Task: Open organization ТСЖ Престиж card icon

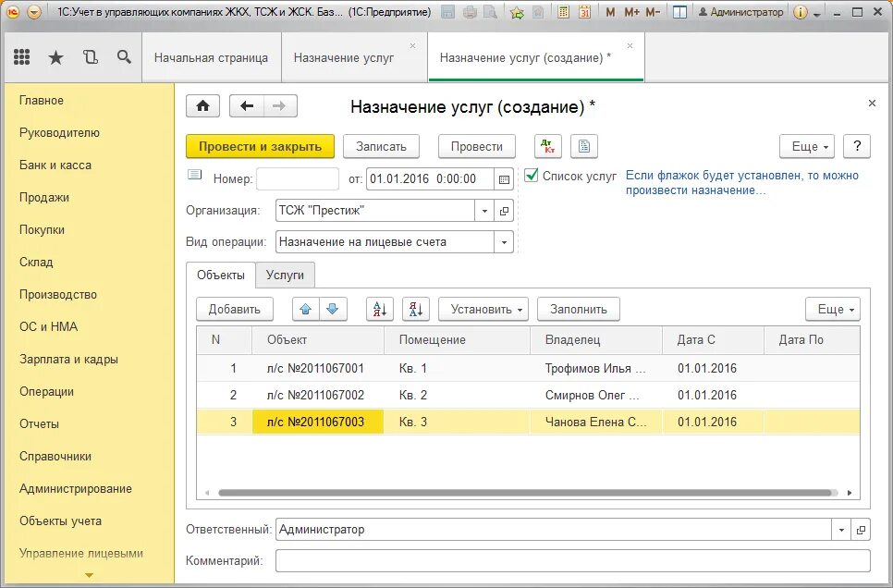Action: tap(504, 211)
